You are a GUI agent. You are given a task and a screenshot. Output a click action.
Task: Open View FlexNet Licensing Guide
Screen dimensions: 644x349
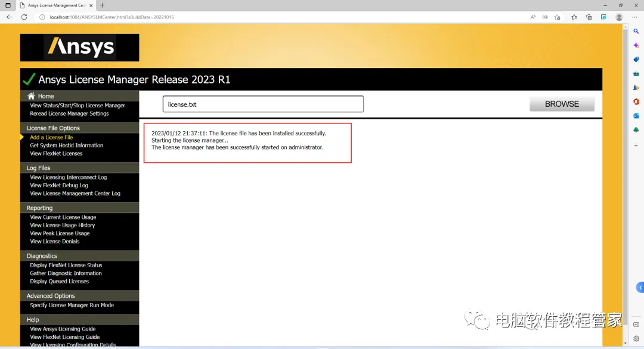64,337
